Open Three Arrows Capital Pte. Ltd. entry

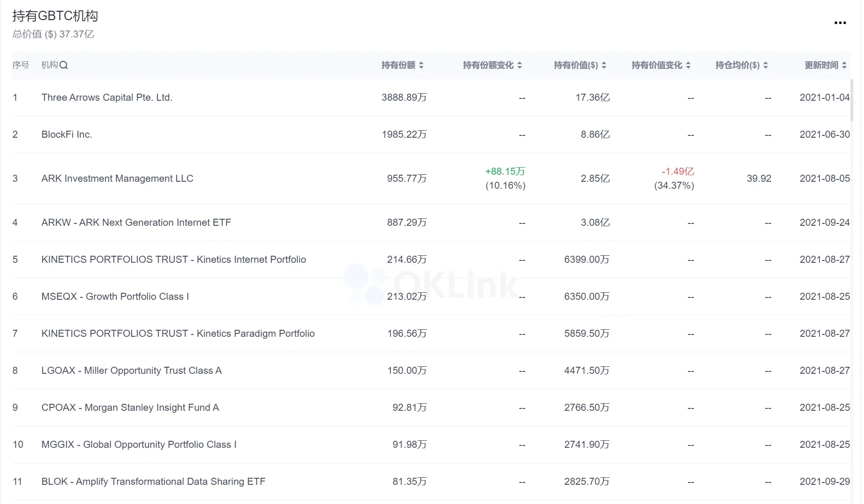[x=107, y=97]
